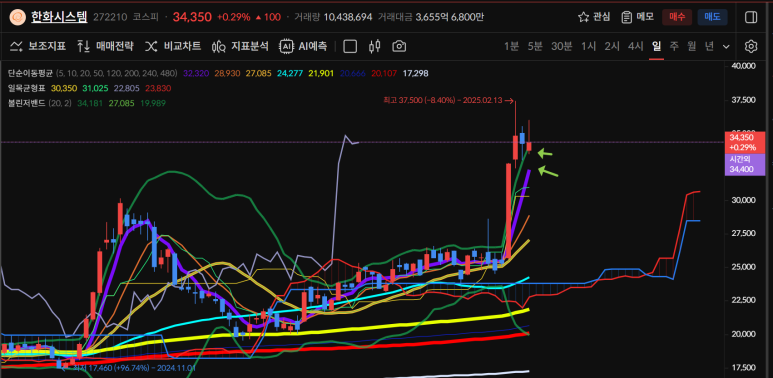Click the 거래량 10,438,694 volume text
773x378 pixels.
click(333, 17)
